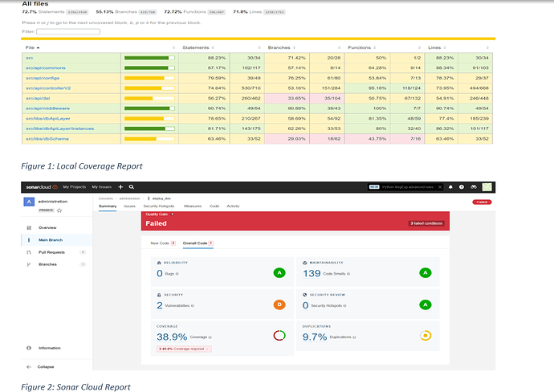Open the src/api/controllerV2 folder link
The height and width of the screenshot is (392, 554).
pyautogui.click(x=48, y=88)
